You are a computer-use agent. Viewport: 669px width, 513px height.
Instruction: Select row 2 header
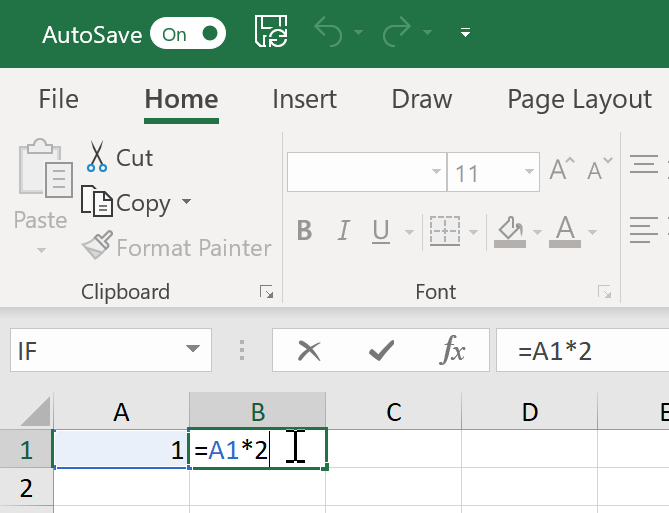click(x=26, y=488)
